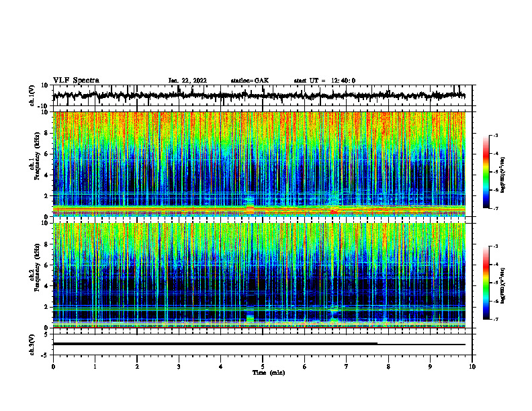
Task: Click time axis tick label "1"
Action: point(95,367)
